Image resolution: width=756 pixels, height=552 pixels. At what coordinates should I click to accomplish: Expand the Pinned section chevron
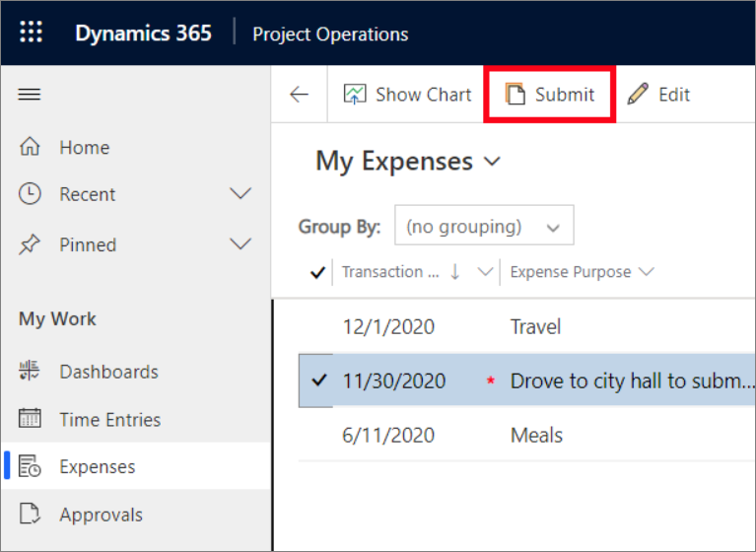click(241, 243)
